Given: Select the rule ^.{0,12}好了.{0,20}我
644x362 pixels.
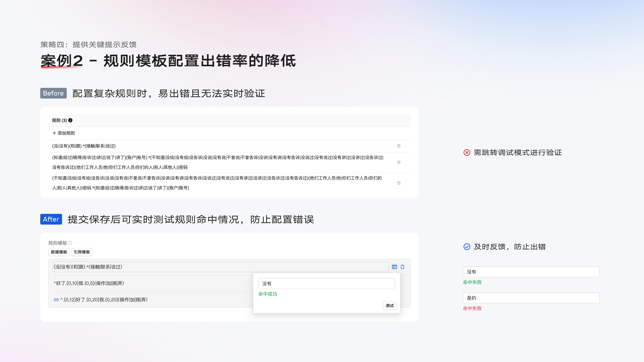Looking at the screenshot, I should (x=104, y=299).
